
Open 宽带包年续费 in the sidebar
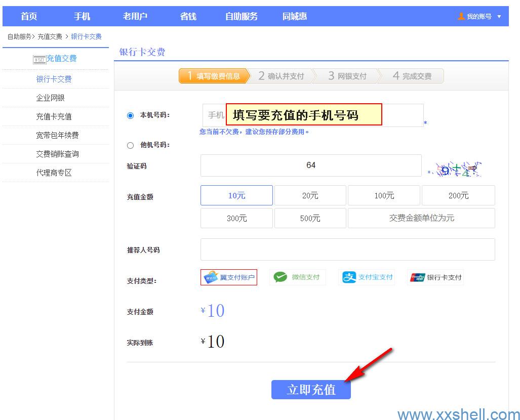[57, 135]
